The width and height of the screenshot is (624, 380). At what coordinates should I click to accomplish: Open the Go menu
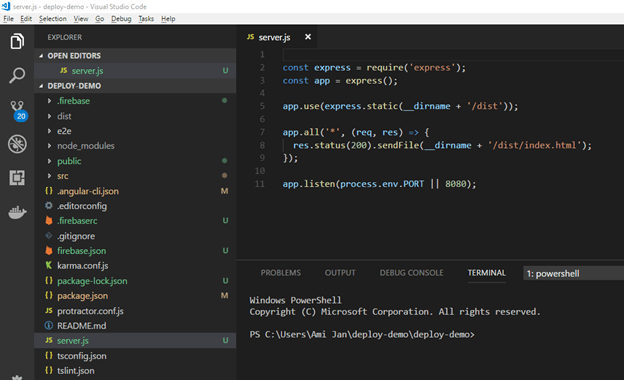pyautogui.click(x=99, y=19)
